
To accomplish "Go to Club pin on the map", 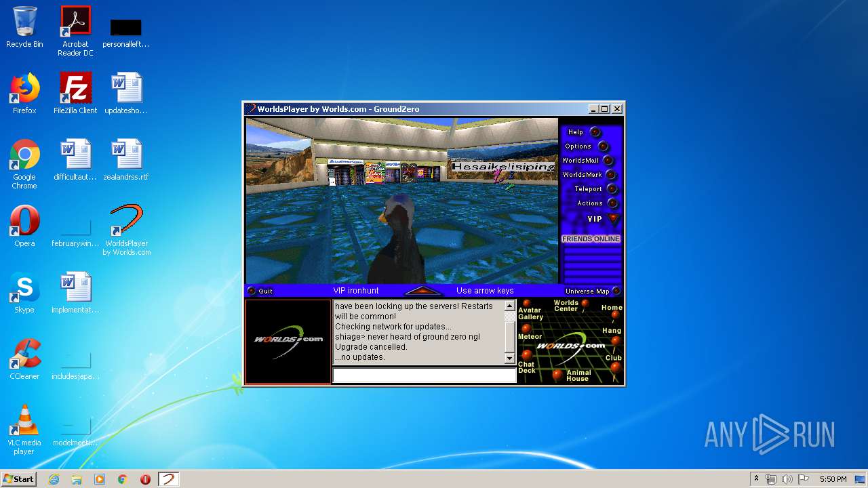I will tap(614, 362).
